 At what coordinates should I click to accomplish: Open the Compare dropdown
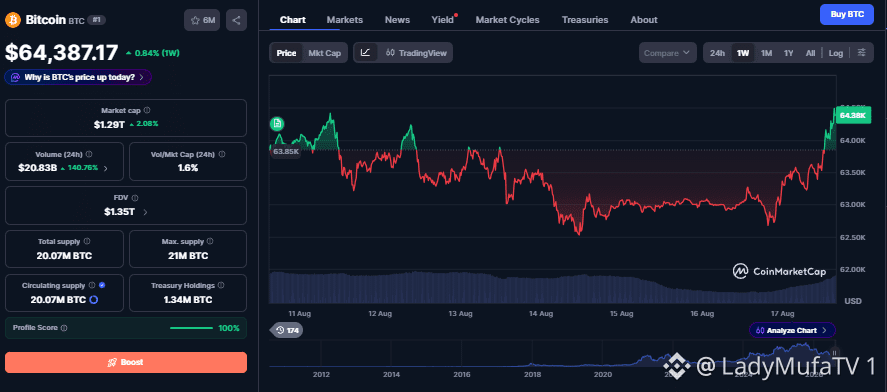pyautogui.click(x=668, y=53)
